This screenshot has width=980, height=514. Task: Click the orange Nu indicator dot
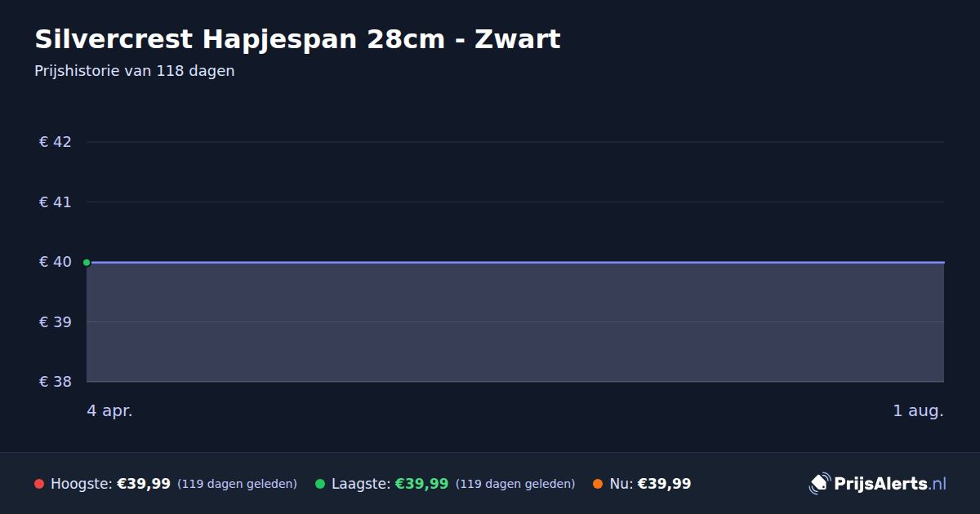click(598, 484)
